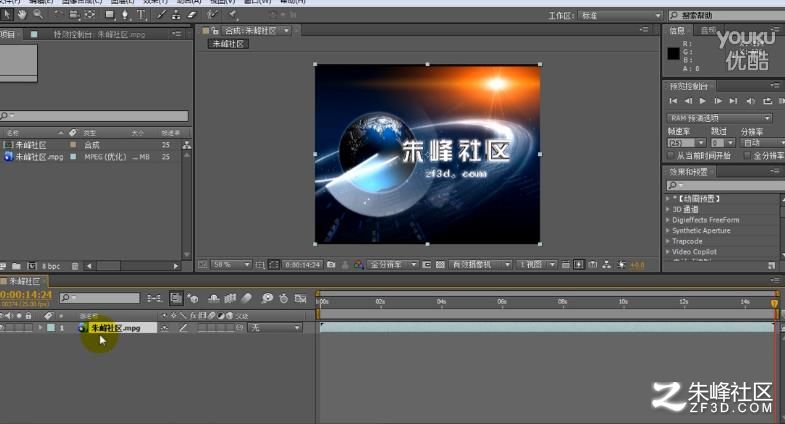Open the 合成:朱峰社区 viewer tab
Image resolution: width=785 pixels, height=424 pixels.
tap(249, 31)
